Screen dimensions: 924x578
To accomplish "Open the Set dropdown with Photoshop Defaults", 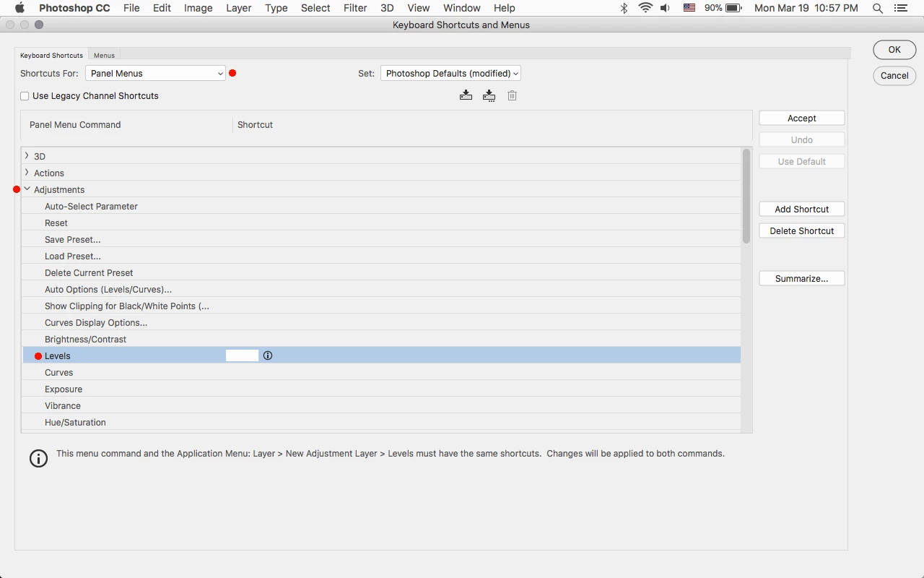I will click(x=450, y=73).
